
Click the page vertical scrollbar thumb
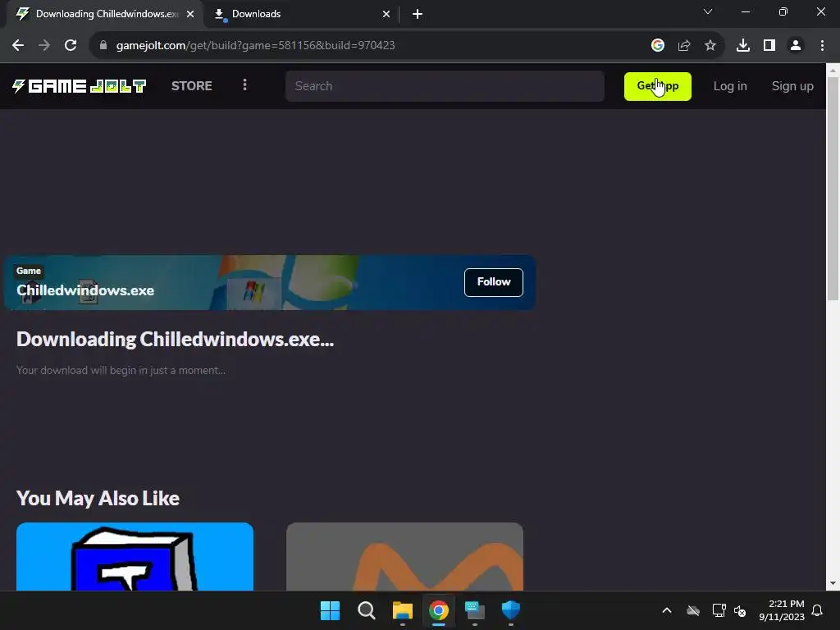[x=833, y=189]
